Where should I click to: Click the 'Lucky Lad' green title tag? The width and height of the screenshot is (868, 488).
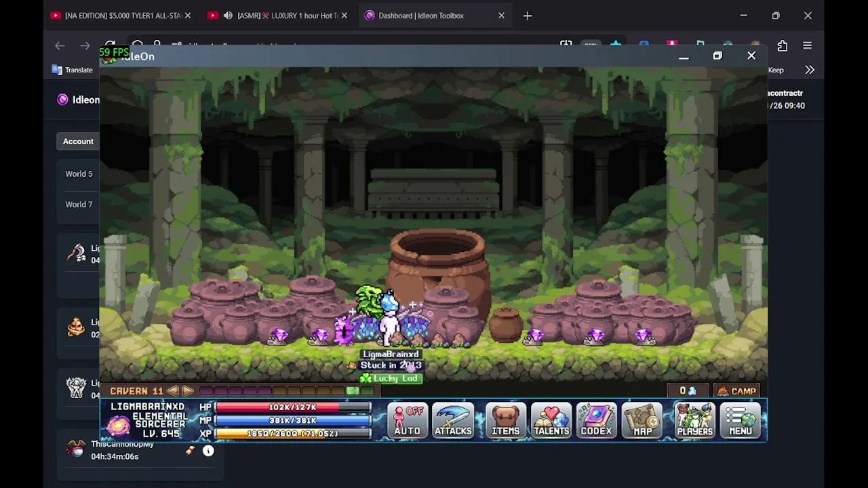(391, 378)
